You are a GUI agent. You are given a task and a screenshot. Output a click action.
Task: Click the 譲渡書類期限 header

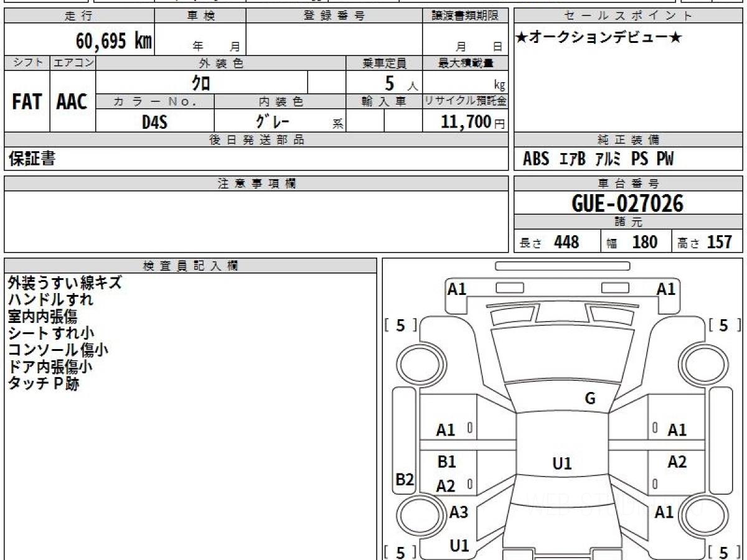[466, 16]
